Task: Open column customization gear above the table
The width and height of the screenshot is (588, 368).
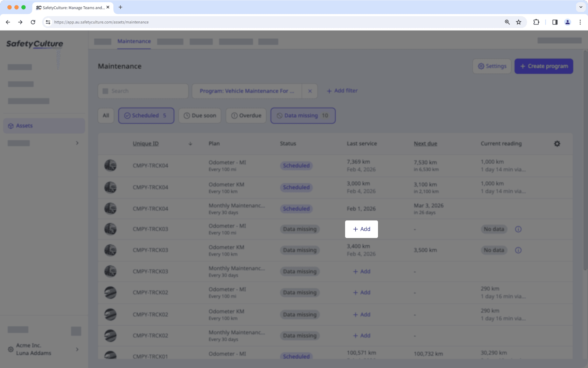Action: point(557,144)
